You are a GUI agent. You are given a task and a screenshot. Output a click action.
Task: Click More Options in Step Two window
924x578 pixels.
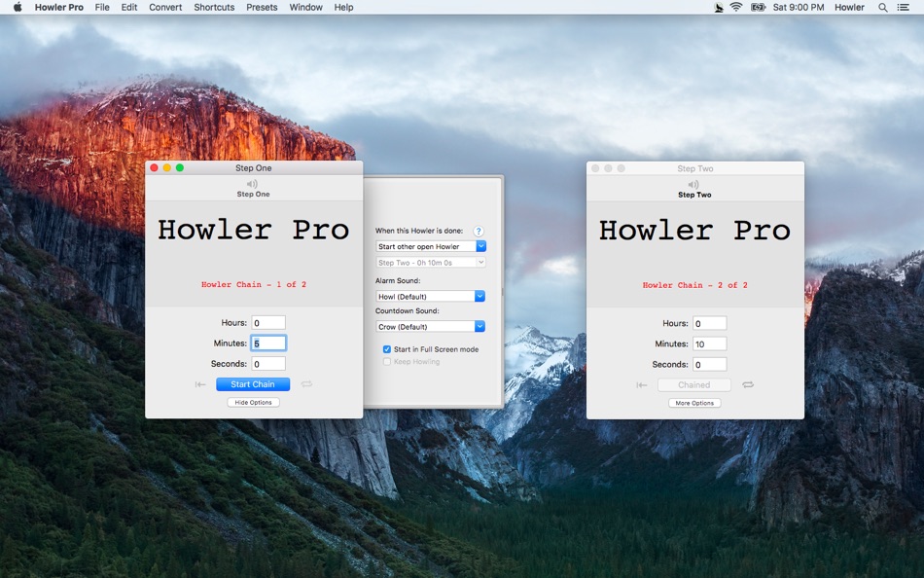(694, 403)
